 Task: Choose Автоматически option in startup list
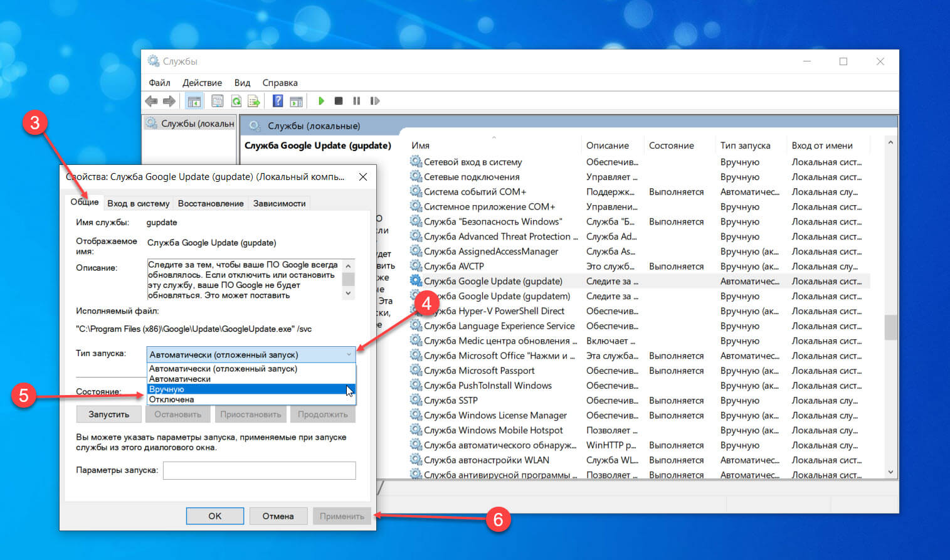click(x=251, y=379)
